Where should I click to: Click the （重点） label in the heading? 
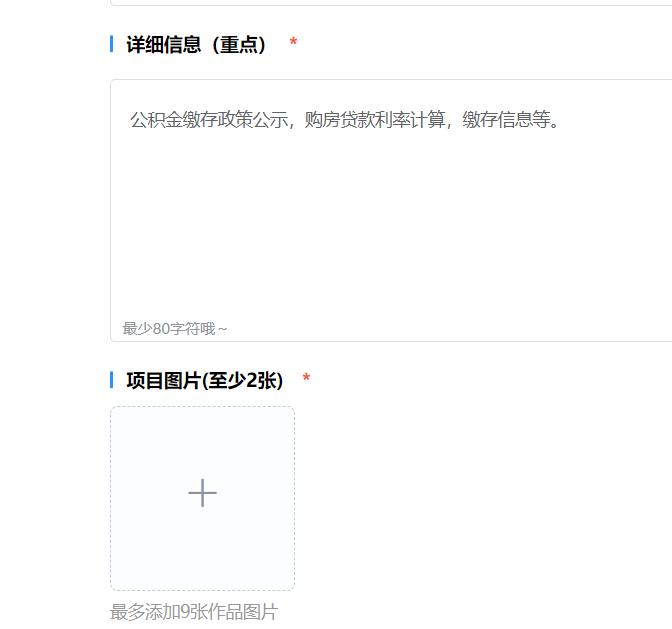(x=239, y=44)
